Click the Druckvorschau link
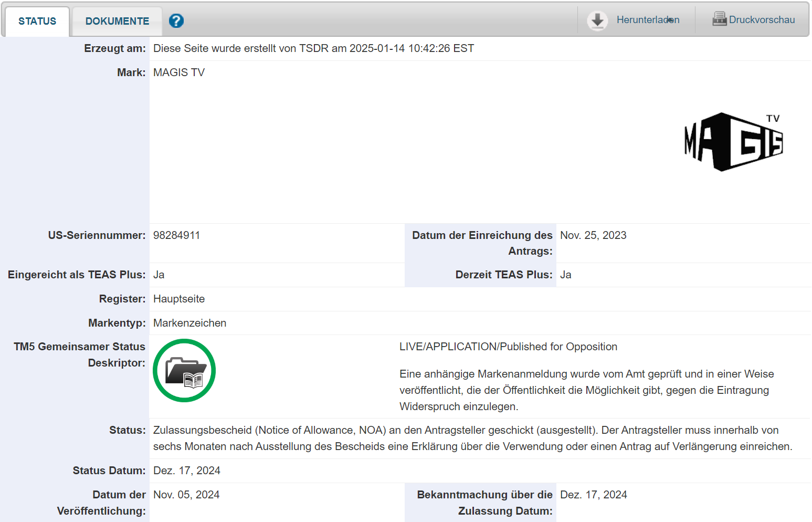The width and height of the screenshot is (812, 522). pyautogui.click(x=762, y=19)
